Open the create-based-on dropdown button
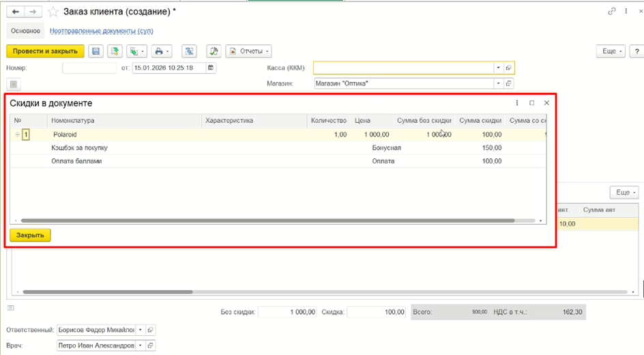The image size is (644, 355). point(136,51)
